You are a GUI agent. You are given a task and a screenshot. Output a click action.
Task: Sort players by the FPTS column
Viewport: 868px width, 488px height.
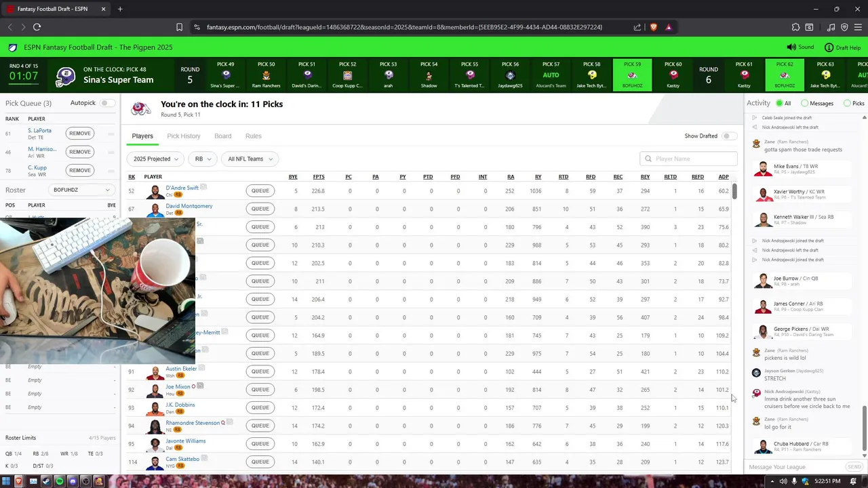coord(319,177)
